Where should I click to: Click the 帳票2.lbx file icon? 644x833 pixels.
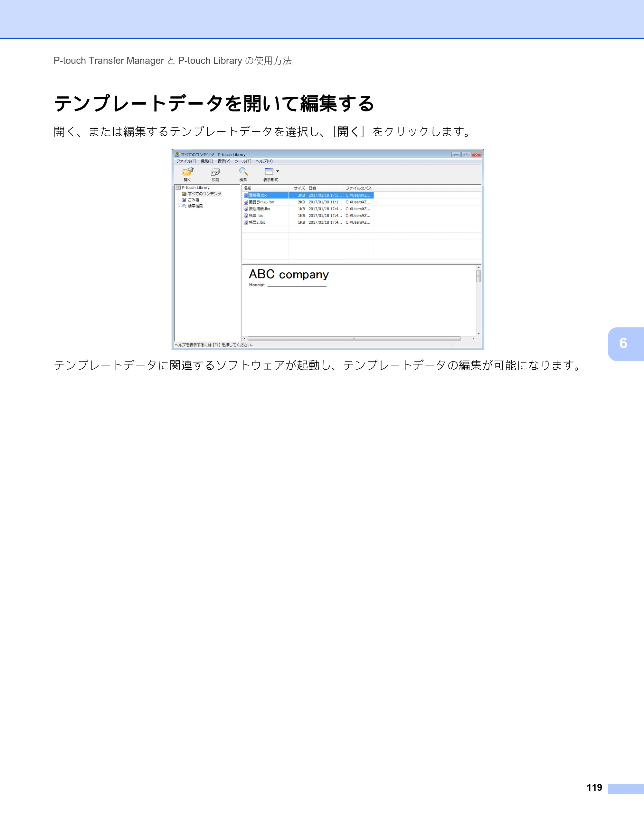point(246,223)
